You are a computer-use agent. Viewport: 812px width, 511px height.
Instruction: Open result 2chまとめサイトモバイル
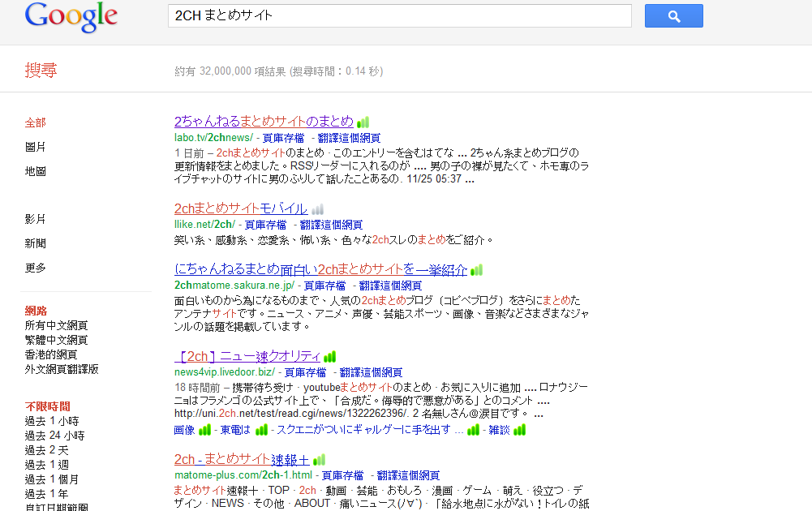241,208
